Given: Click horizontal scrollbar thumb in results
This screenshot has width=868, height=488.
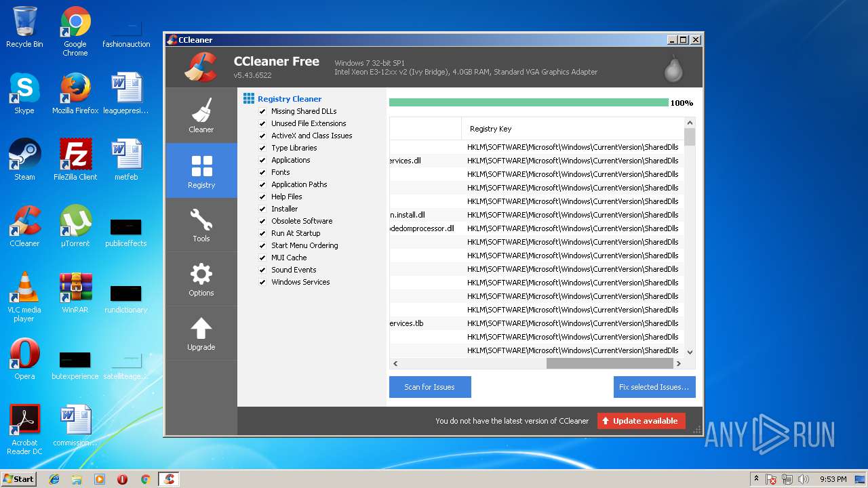Looking at the screenshot, I should point(609,364).
